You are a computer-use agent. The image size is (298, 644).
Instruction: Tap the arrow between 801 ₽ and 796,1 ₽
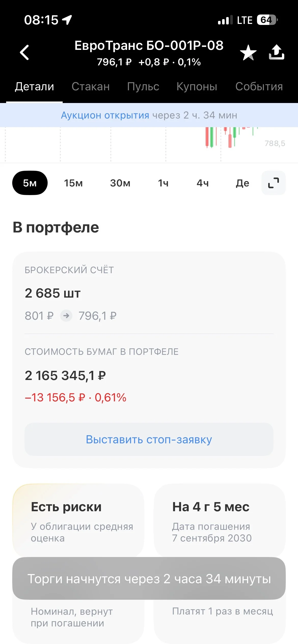click(66, 316)
